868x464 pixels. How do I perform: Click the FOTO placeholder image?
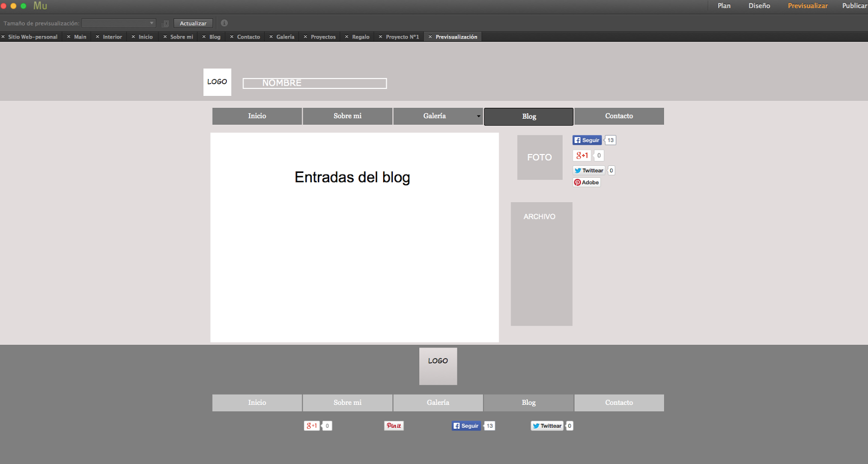click(x=540, y=157)
